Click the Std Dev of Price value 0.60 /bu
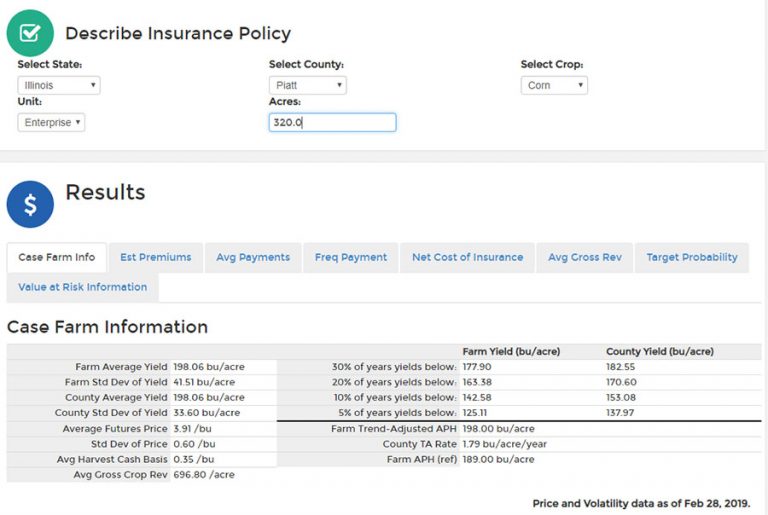Viewport: 768px width, 515px height. pos(194,444)
